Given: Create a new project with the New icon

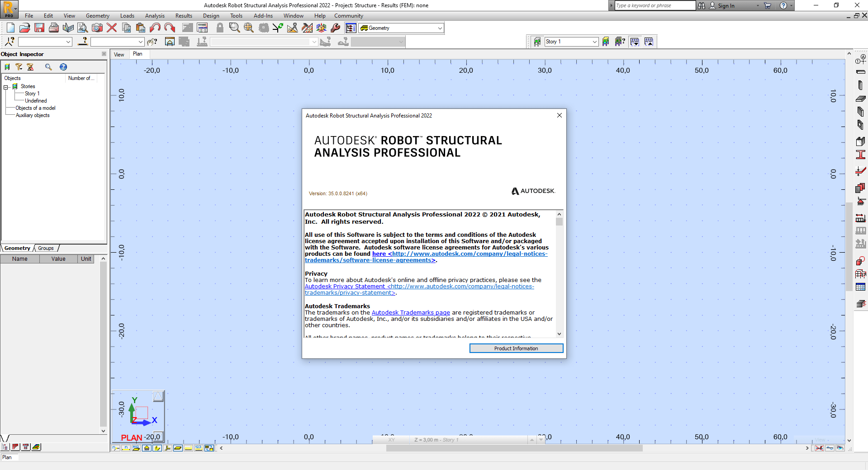Looking at the screenshot, I should (10, 28).
